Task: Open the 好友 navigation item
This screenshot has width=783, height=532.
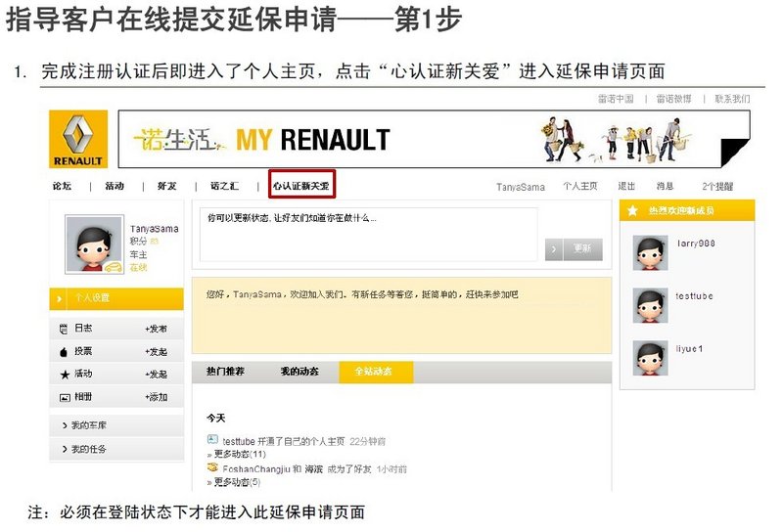Action: coord(166,186)
